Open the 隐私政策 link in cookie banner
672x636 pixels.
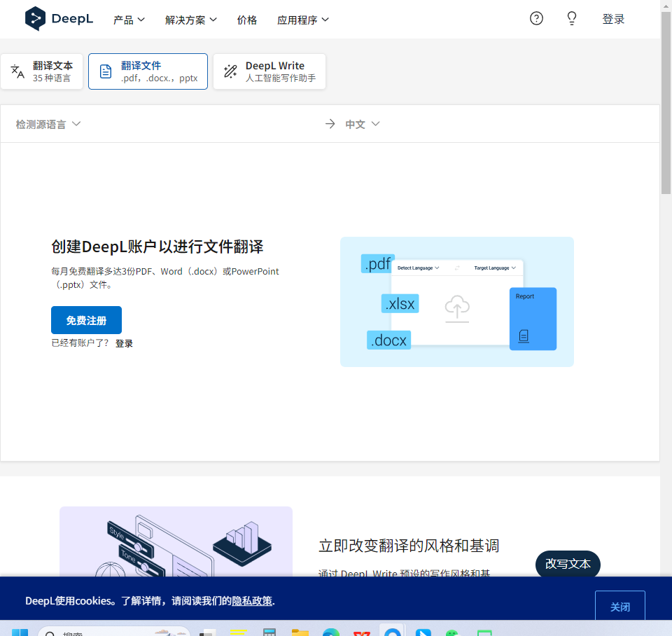(x=252, y=601)
